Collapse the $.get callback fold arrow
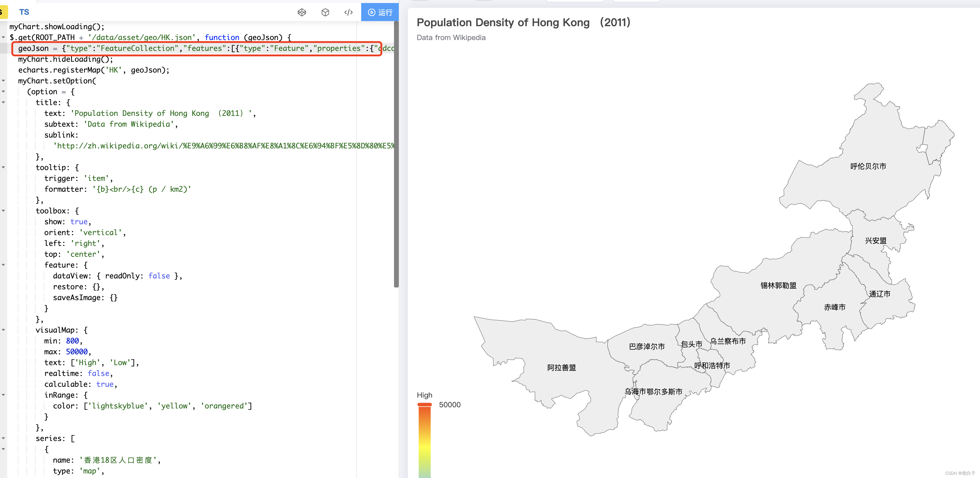This screenshot has height=478, width=980. pyautogui.click(x=3, y=37)
